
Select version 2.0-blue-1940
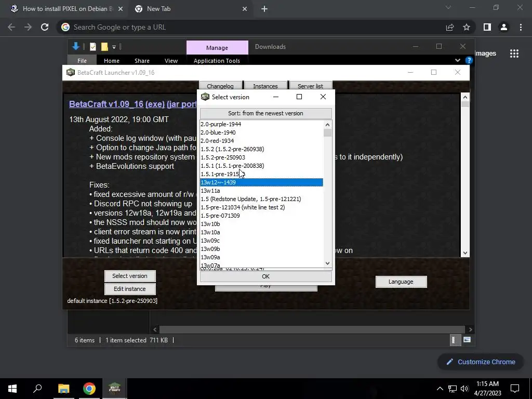[261, 132]
